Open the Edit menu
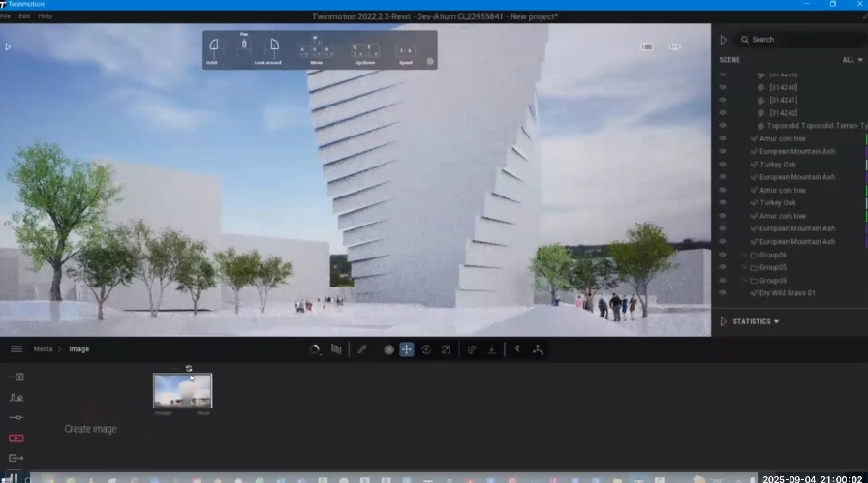The width and height of the screenshot is (868, 483). click(x=24, y=16)
